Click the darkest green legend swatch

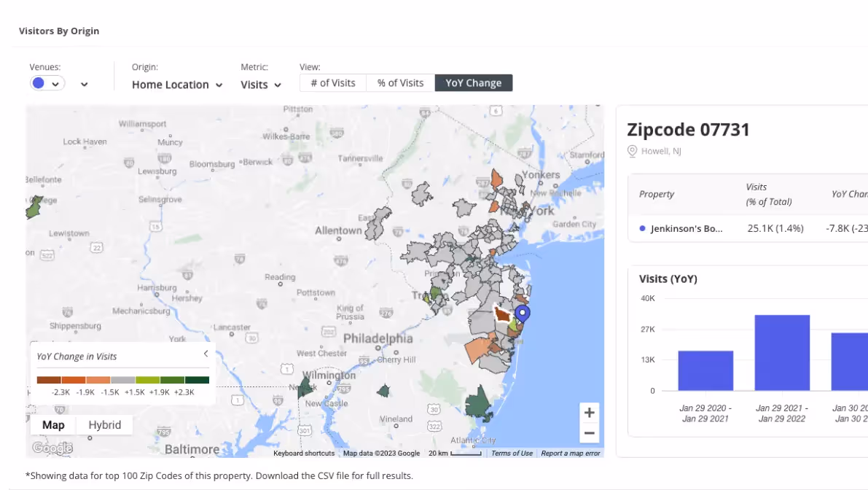click(197, 380)
